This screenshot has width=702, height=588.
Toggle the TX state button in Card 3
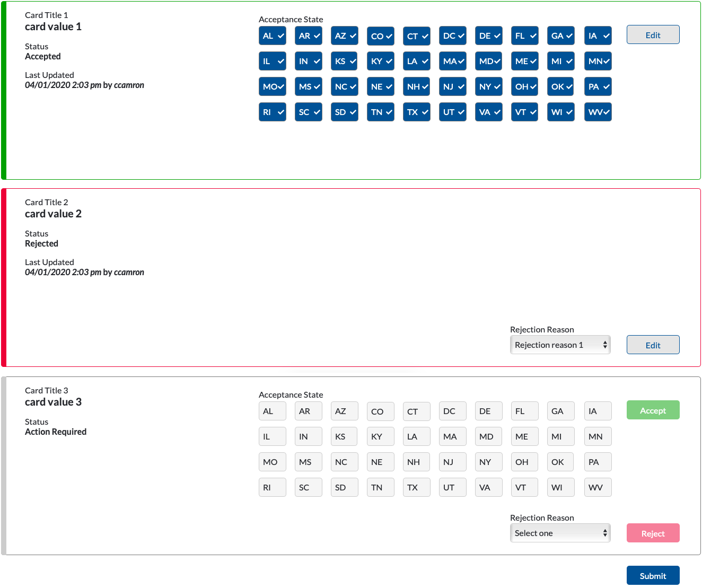(416, 487)
